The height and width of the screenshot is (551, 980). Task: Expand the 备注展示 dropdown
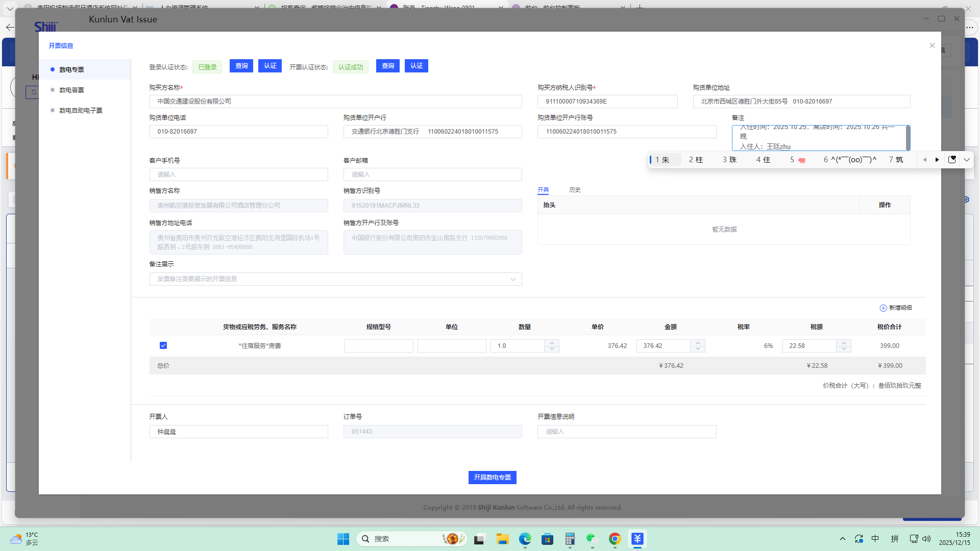click(513, 279)
